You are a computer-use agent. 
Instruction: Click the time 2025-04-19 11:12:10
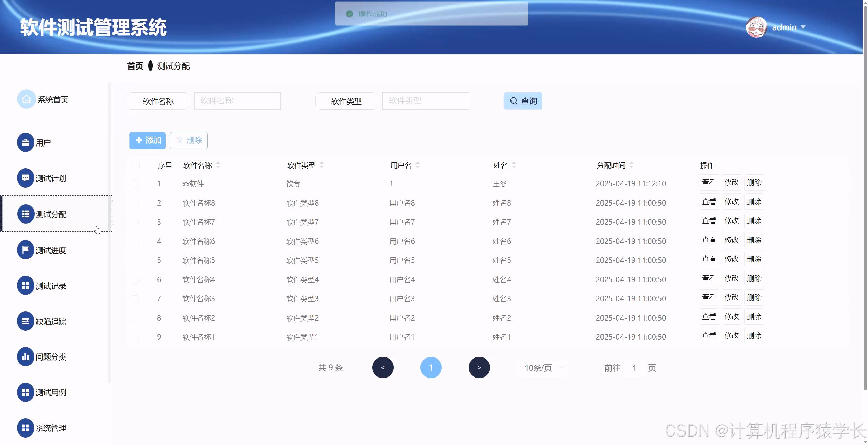[631, 184]
